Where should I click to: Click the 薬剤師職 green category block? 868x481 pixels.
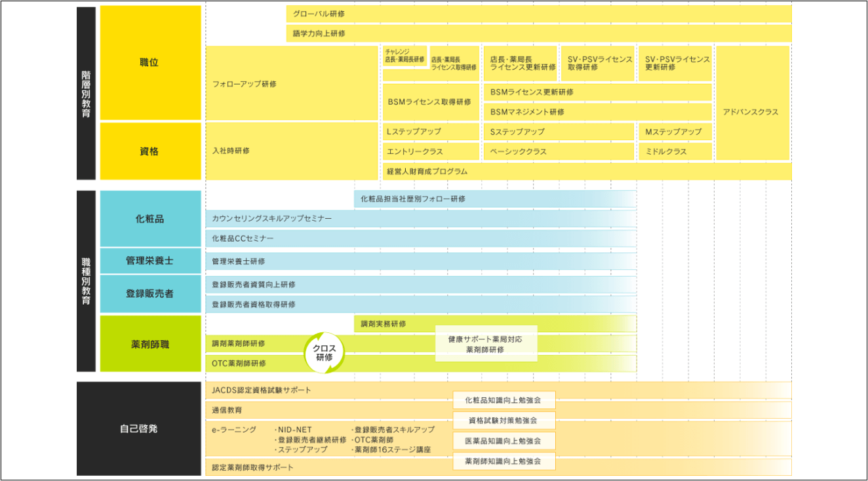(150, 343)
